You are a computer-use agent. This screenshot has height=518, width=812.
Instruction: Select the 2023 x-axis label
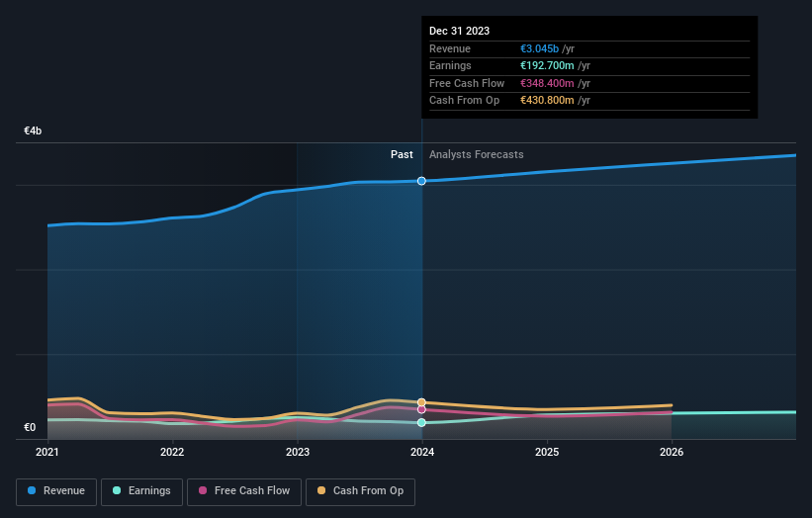[x=298, y=453]
